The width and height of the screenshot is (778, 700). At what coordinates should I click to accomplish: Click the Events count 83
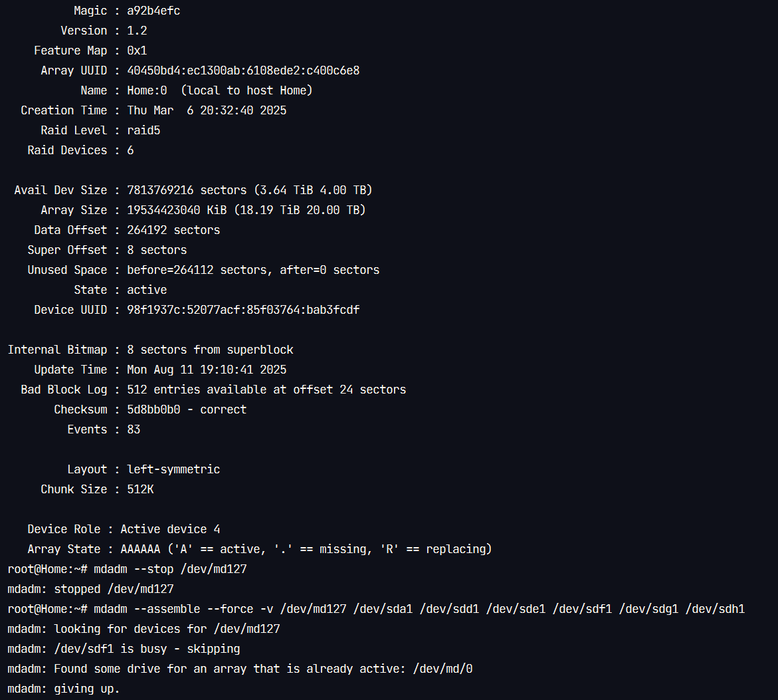coord(134,429)
